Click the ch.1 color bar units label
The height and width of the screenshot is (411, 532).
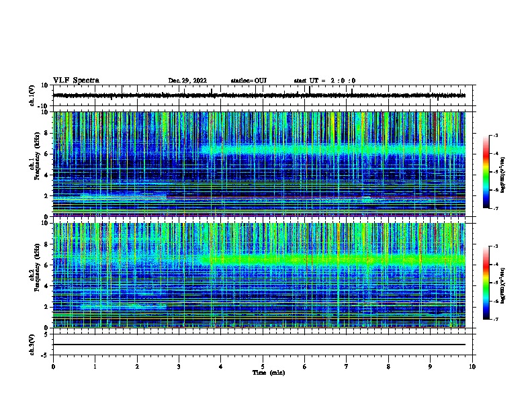tap(503, 175)
